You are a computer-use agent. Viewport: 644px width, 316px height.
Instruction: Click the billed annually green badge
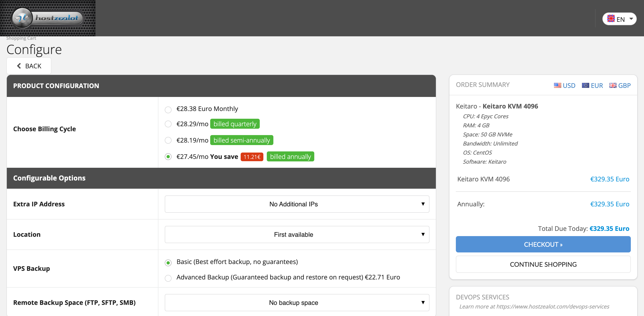tap(290, 157)
